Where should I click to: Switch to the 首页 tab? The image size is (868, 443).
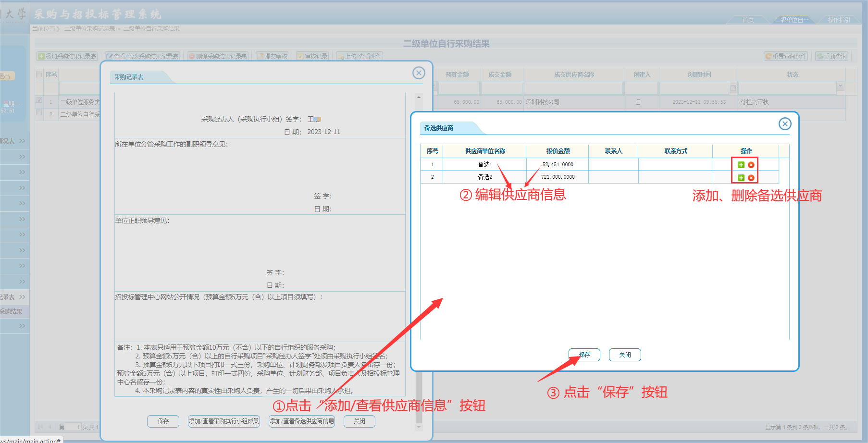747,20
